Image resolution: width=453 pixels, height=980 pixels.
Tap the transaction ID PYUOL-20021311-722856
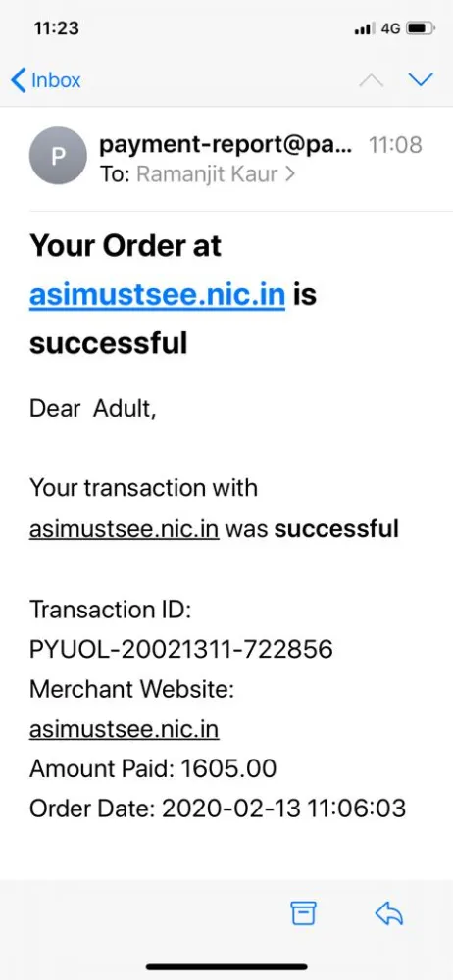point(180,650)
